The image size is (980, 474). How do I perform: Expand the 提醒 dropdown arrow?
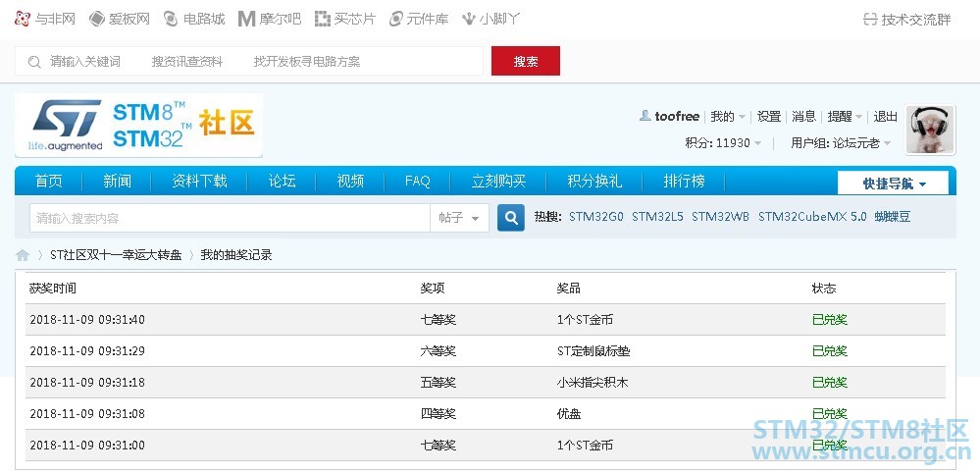tap(858, 117)
